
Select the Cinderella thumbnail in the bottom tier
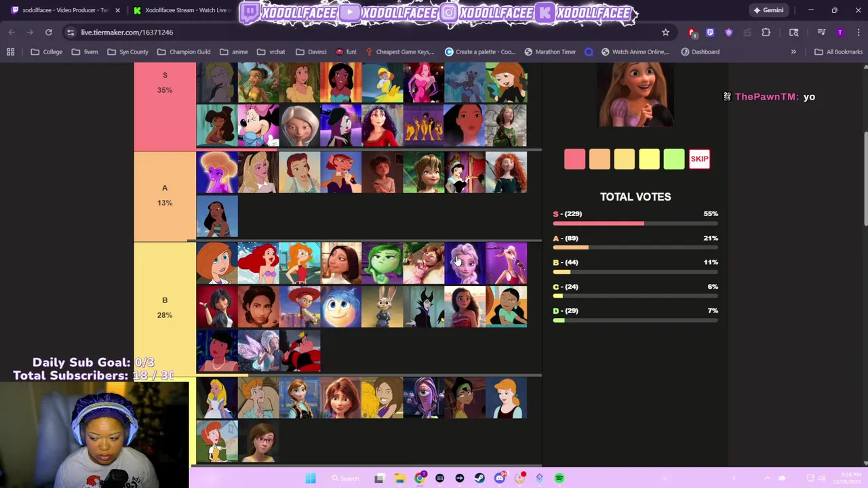tap(506, 398)
